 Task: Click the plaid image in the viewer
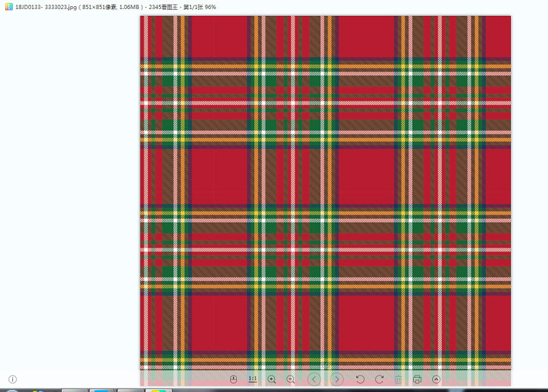click(x=325, y=193)
